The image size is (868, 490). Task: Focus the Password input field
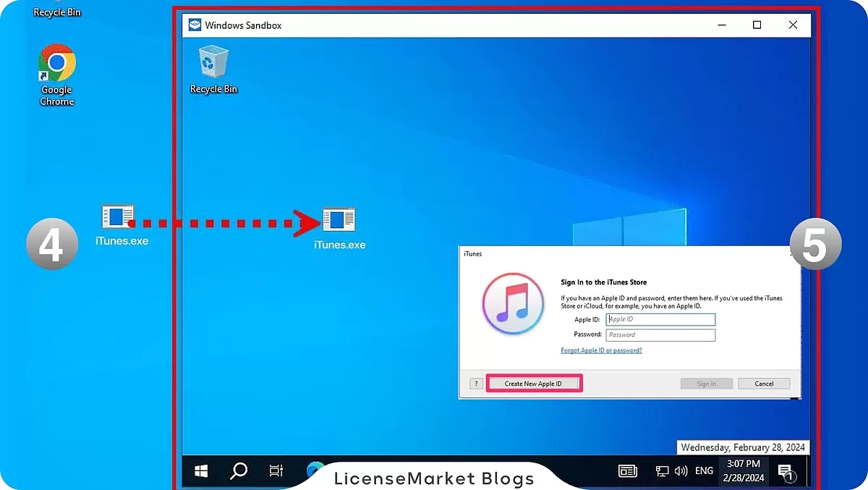click(660, 335)
